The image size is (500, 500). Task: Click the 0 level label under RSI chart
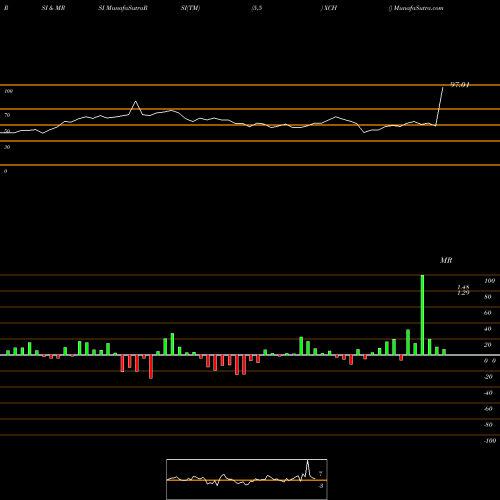[5, 171]
